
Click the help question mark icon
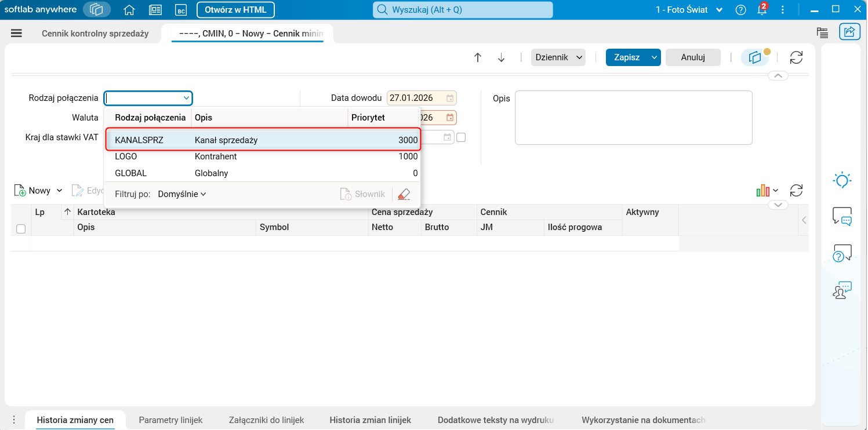pos(740,10)
